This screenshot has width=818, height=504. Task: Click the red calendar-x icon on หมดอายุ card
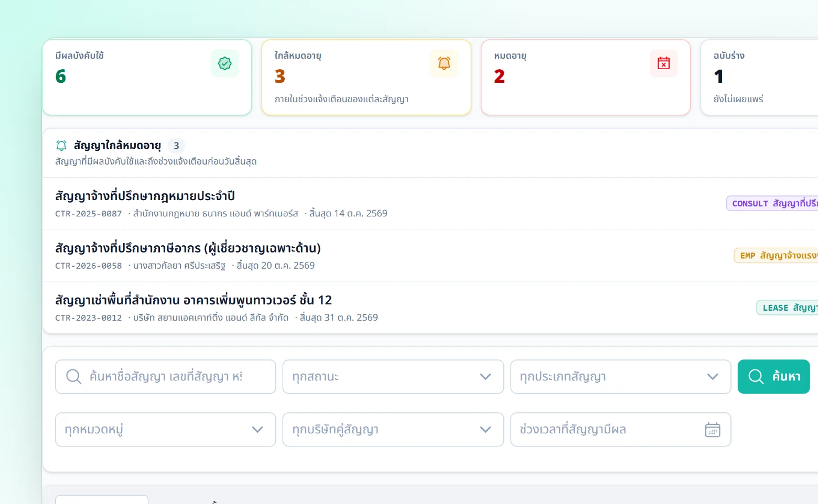coord(664,63)
